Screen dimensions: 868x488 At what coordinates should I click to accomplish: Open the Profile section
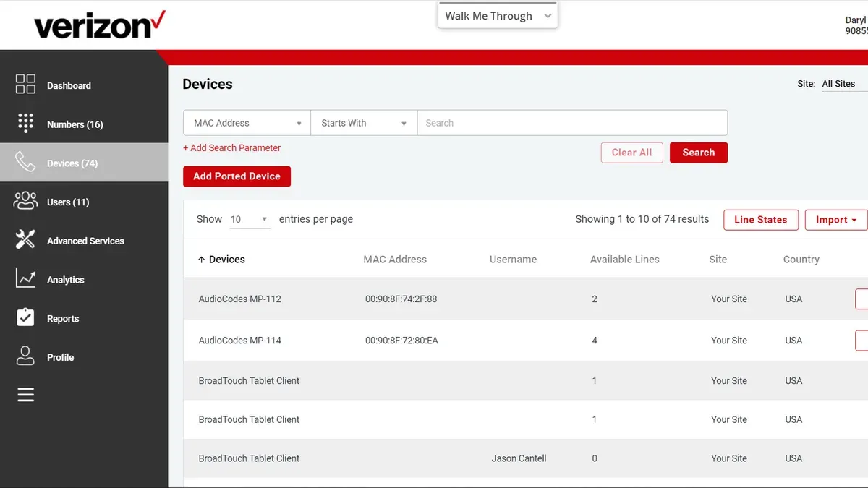[61, 357]
